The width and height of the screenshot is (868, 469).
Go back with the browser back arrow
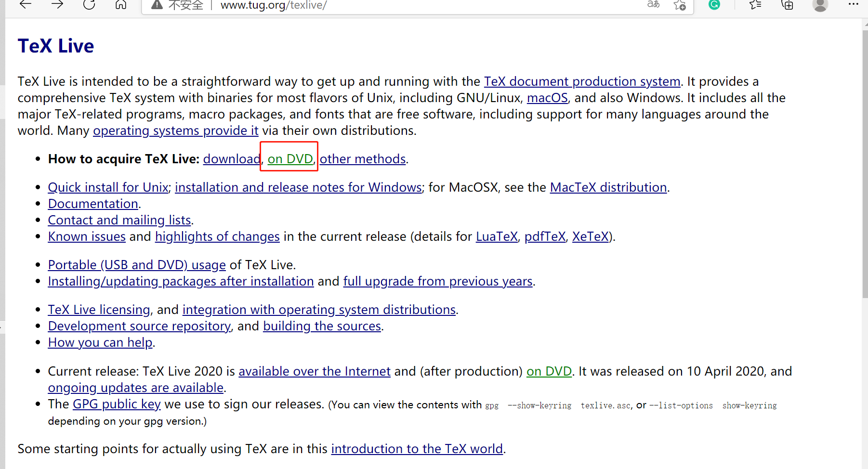[x=26, y=4]
